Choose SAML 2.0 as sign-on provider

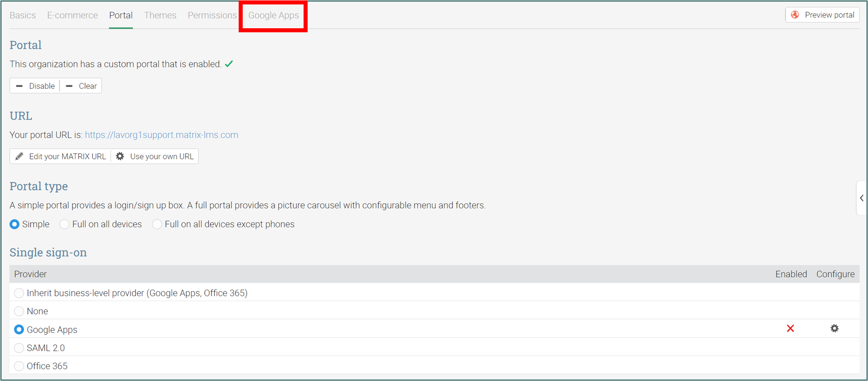[x=19, y=348]
